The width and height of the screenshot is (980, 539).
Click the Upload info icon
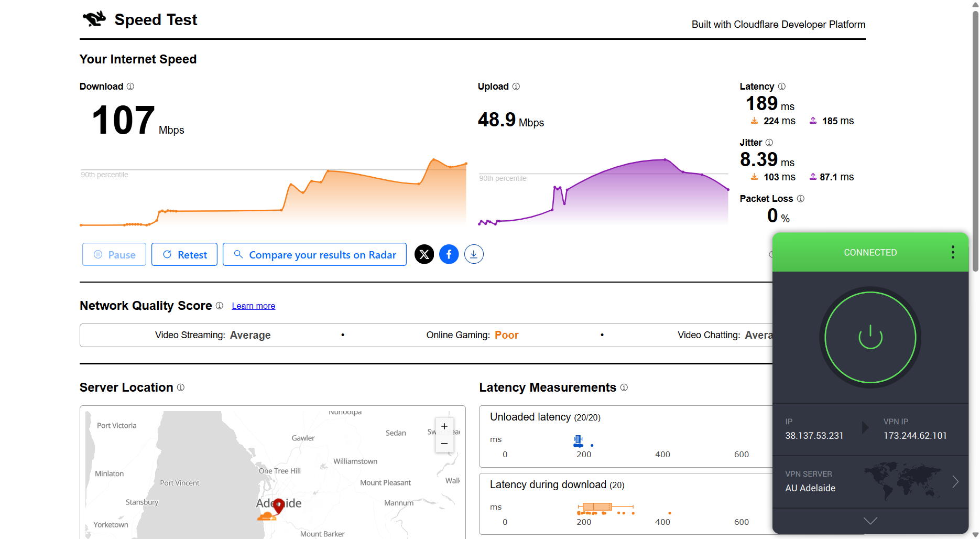516,87
